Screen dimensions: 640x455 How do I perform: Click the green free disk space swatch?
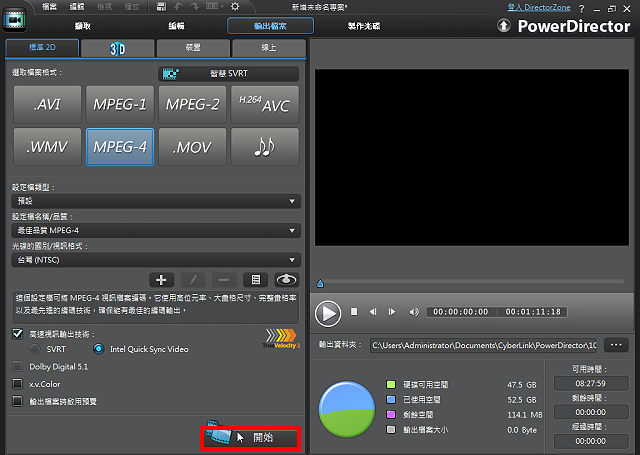click(x=391, y=384)
